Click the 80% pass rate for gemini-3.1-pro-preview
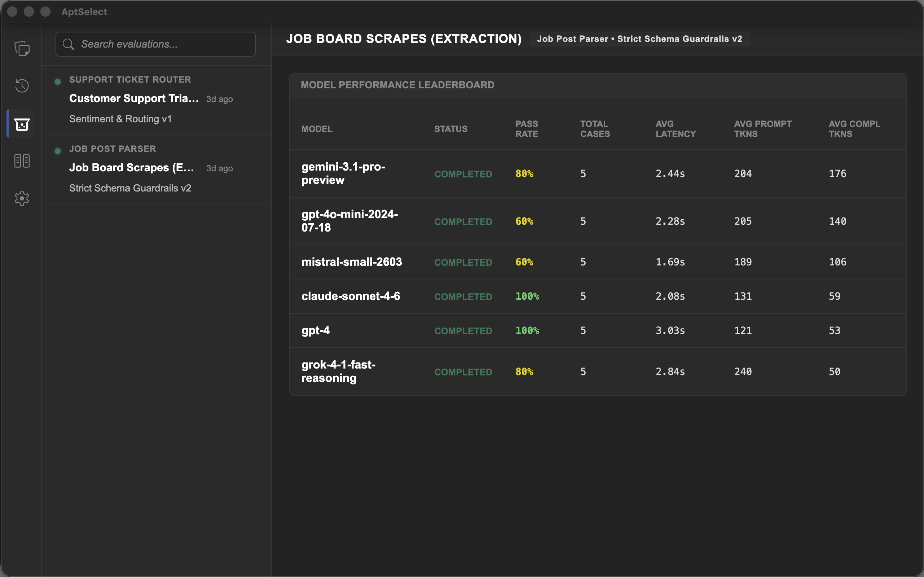The height and width of the screenshot is (577, 924). pos(524,173)
